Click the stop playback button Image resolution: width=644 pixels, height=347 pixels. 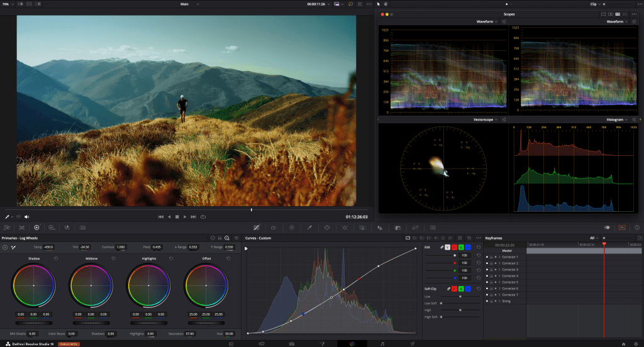click(177, 217)
